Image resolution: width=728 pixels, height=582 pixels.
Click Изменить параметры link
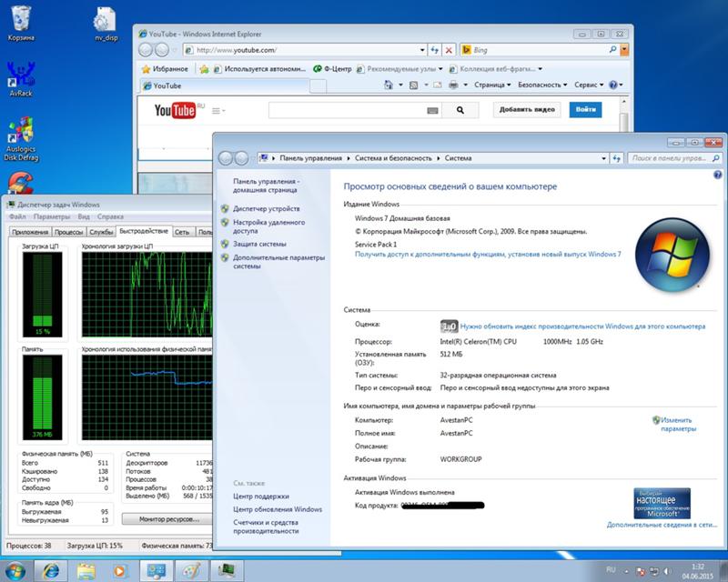coord(678,424)
